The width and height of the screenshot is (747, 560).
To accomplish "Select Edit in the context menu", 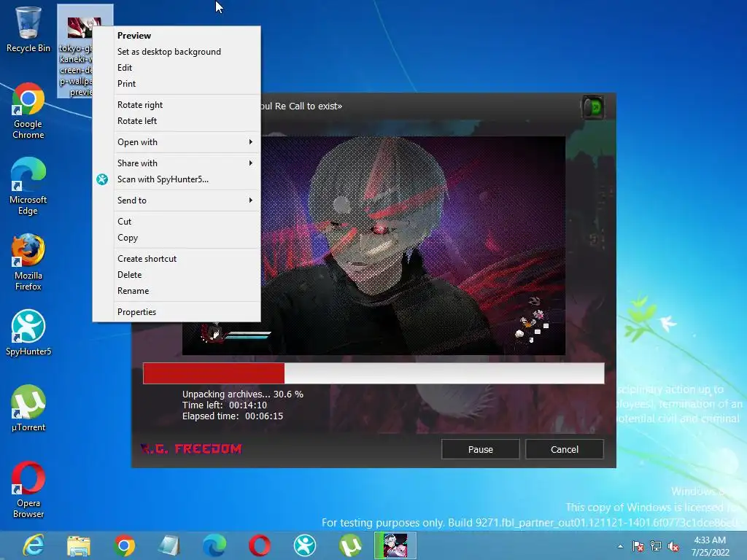I will [x=177, y=68].
